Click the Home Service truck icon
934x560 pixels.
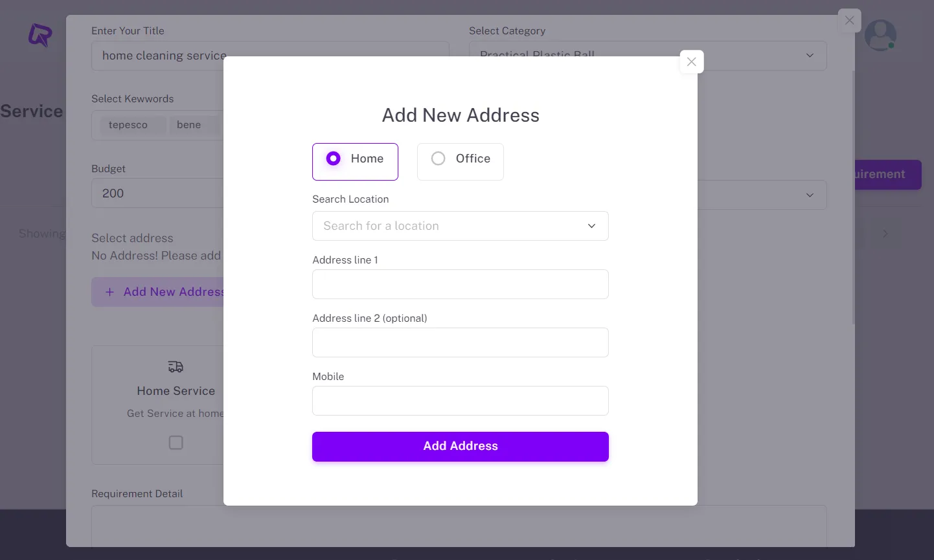click(176, 367)
